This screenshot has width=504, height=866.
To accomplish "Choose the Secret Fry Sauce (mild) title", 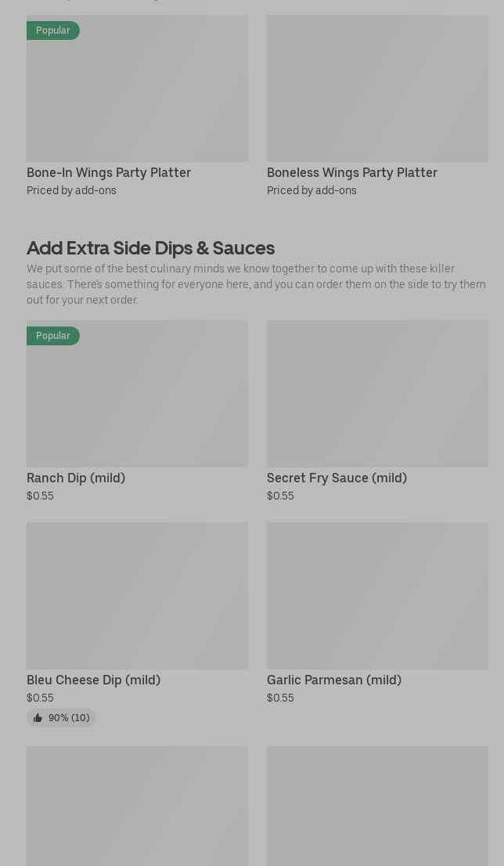I will point(337,478).
